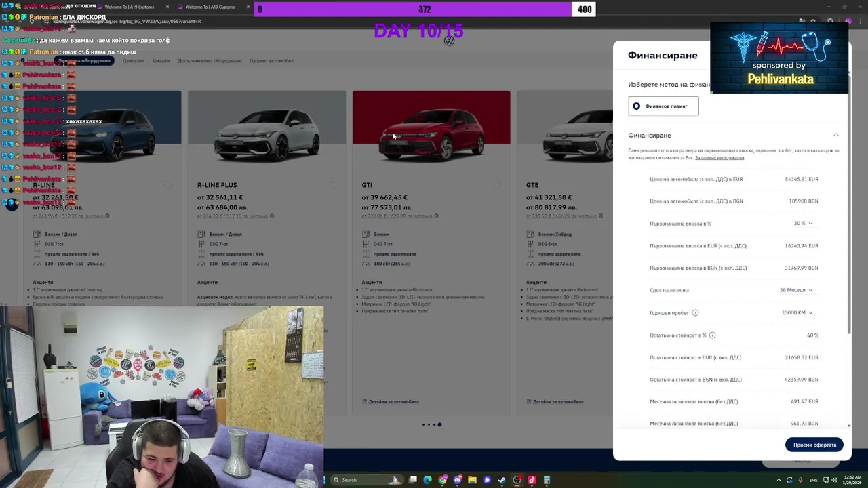Select the Линия на оборудване step
This screenshot has height=488, width=868.
coord(84,61)
